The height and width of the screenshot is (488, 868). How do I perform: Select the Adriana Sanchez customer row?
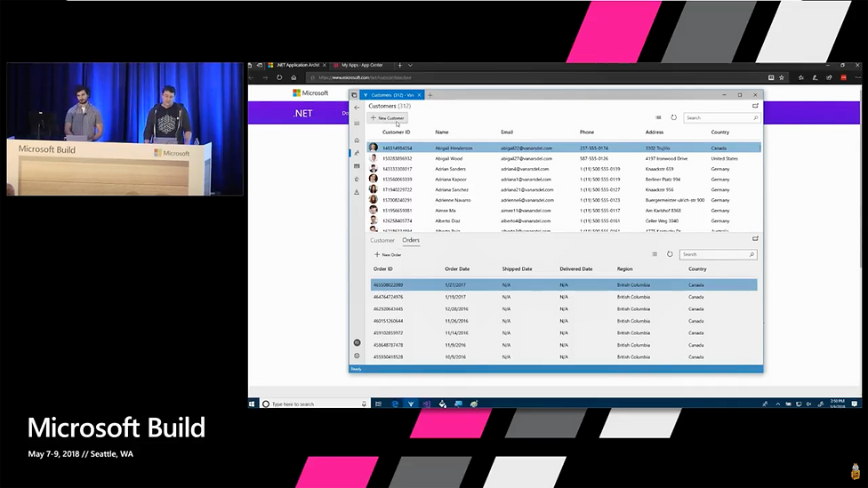[x=564, y=190]
